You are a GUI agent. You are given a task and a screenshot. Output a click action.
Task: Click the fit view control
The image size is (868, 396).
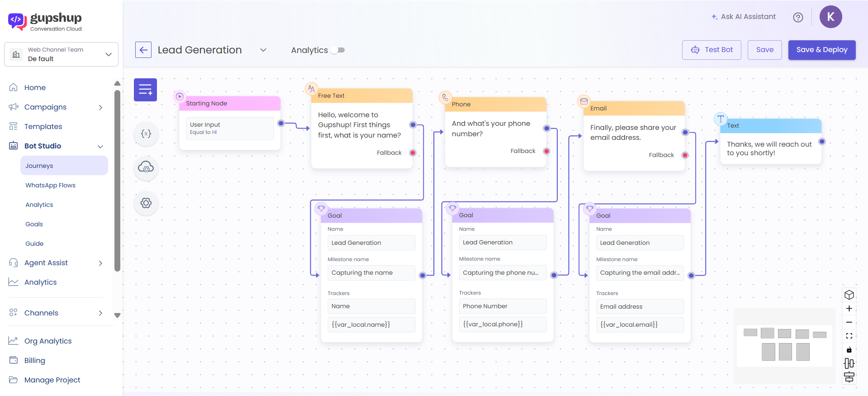[x=849, y=336]
